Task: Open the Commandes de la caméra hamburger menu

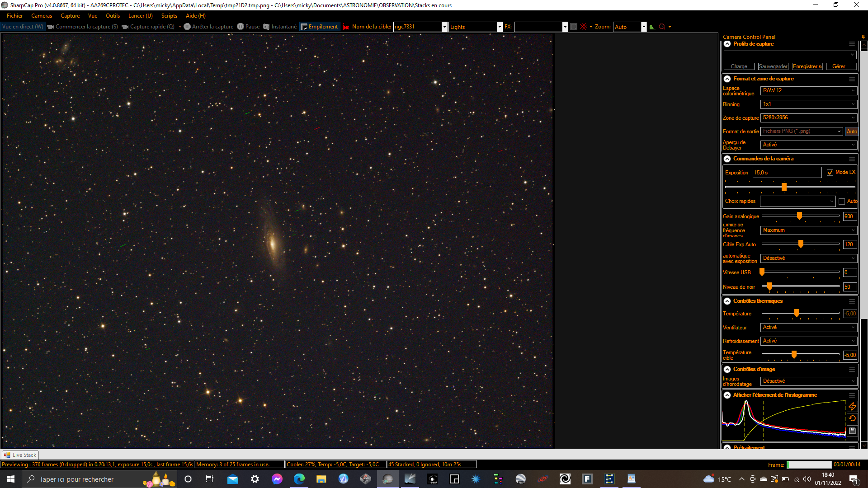Action: tap(852, 159)
